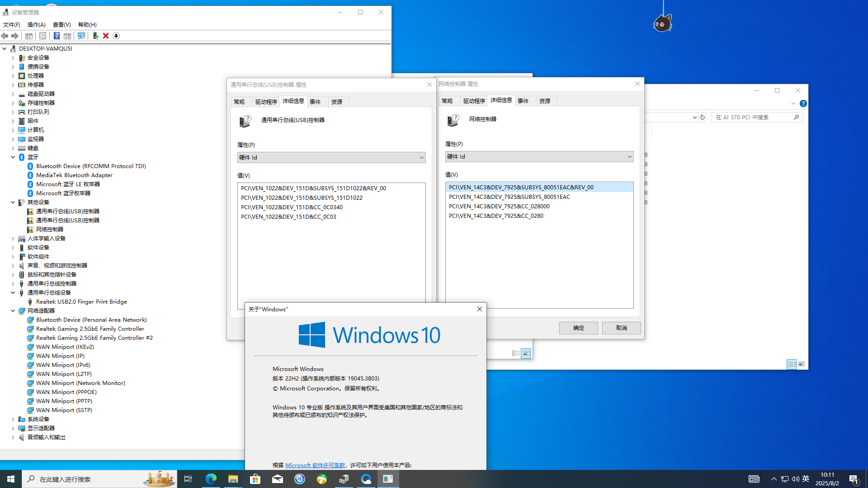Image resolution: width=868 pixels, height=488 pixels.
Task: Open File Explorer from the taskbar
Action: 233,479
